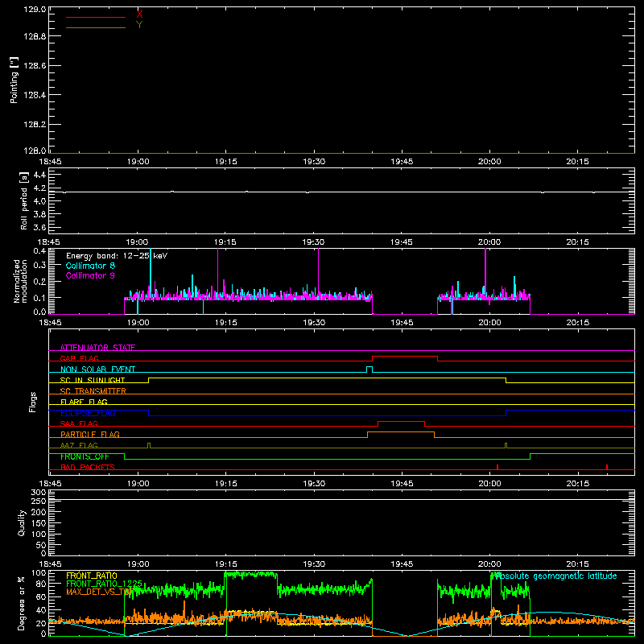Image resolution: width=644 pixels, height=644 pixels.
Task: Click the red X legend line
Action: tap(96, 17)
